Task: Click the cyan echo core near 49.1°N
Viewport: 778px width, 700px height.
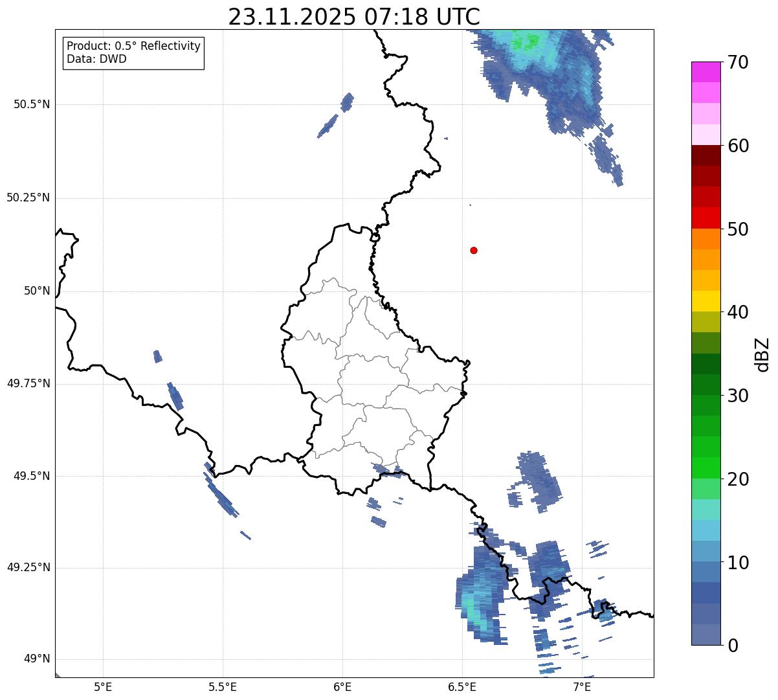Action: click(474, 610)
